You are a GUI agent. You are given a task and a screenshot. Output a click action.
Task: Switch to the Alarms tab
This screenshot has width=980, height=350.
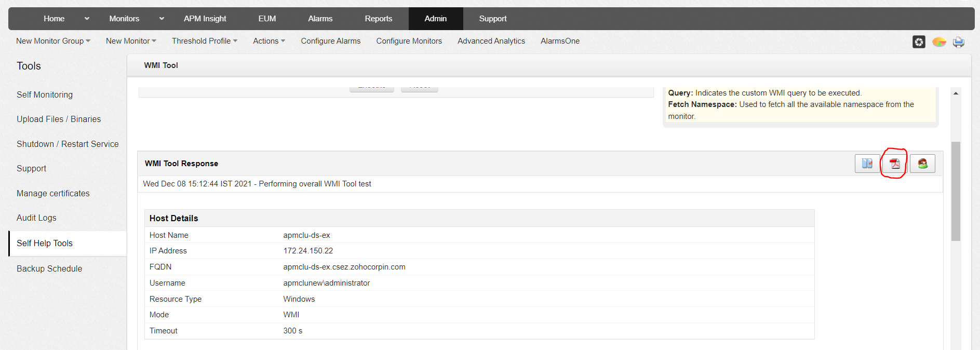[320, 19]
